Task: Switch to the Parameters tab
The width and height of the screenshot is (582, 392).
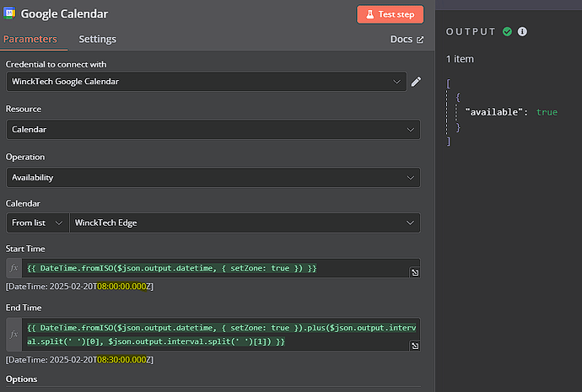Action: click(30, 39)
